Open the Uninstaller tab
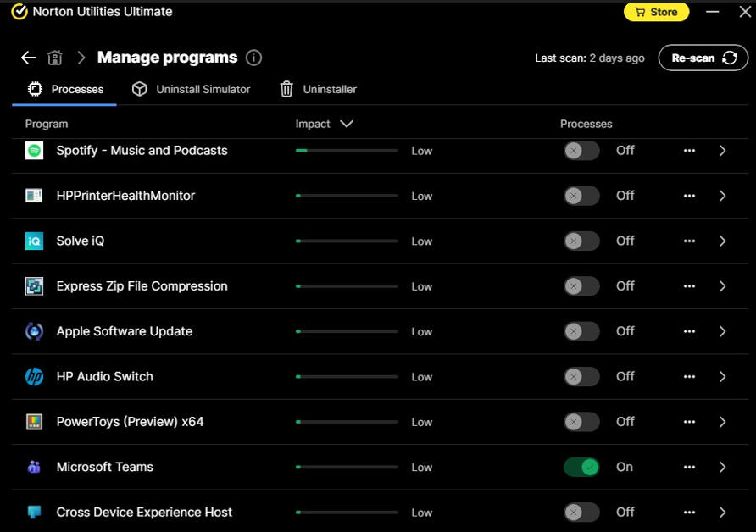Viewport: 756px width, 532px height. tap(318, 89)
